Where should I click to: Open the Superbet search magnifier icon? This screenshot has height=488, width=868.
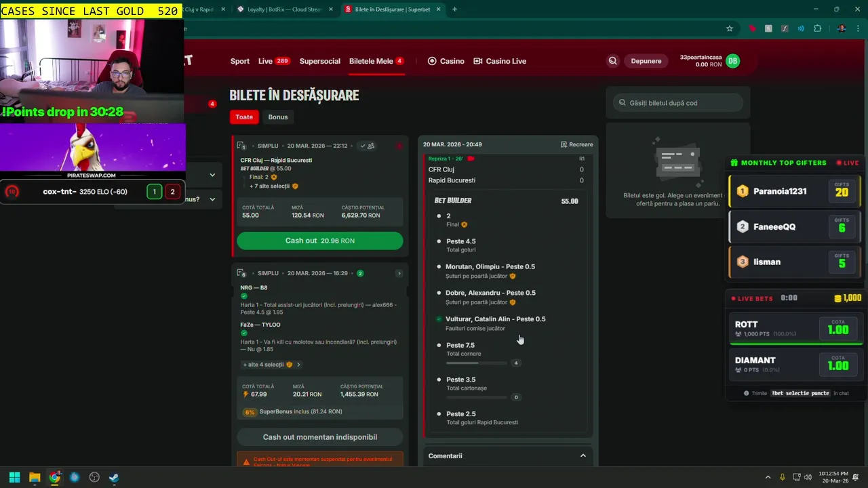(x=613, y=61)
